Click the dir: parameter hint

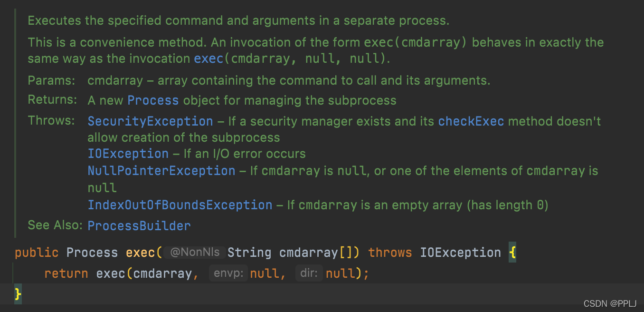(309, 273)
